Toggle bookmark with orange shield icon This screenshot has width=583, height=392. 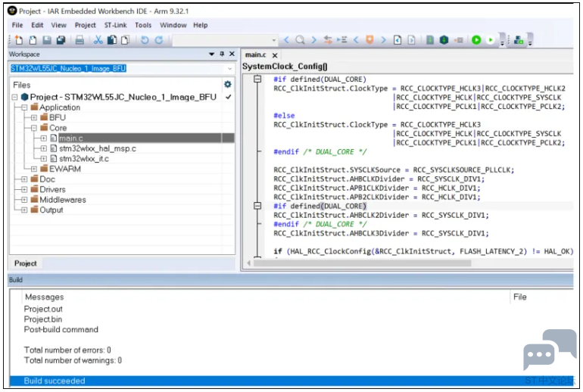point(369,40)
